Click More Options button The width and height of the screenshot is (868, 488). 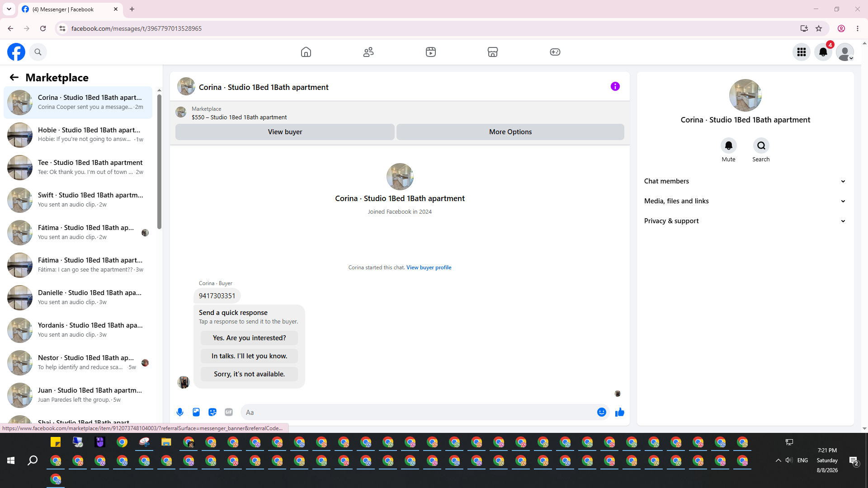(x=510, y=132)
